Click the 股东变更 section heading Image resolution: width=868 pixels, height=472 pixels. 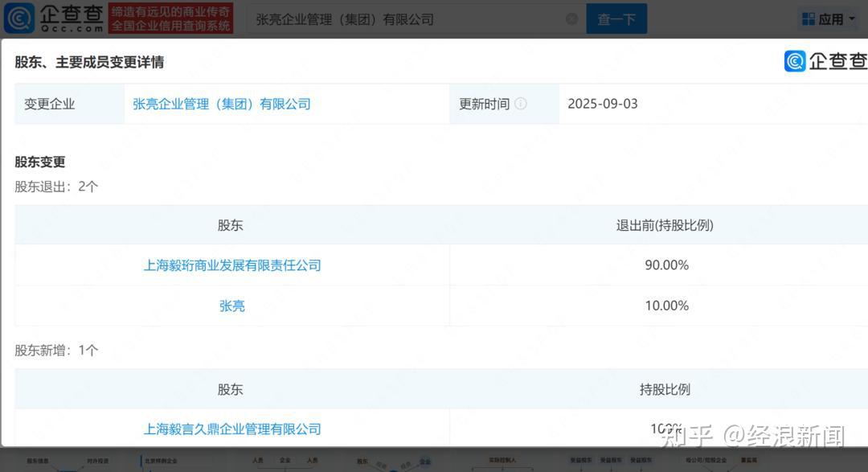tap(40, 162)
